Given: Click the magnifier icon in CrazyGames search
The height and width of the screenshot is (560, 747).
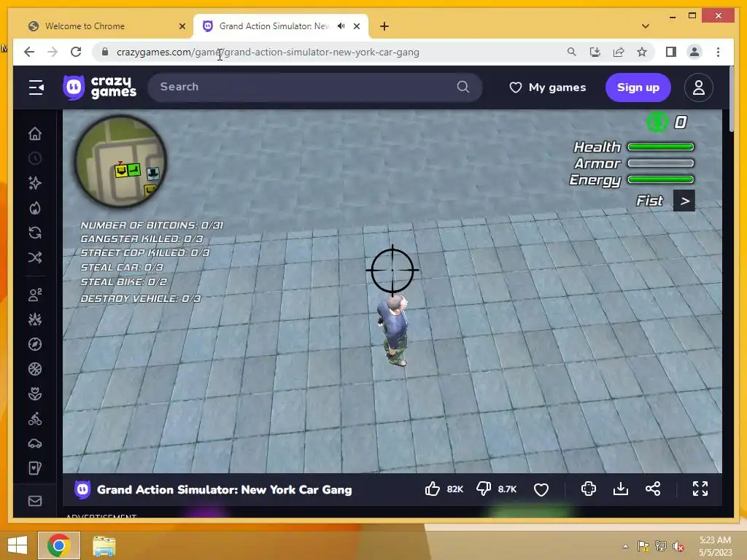Looking at the screenshot, I should click(463, 87).
